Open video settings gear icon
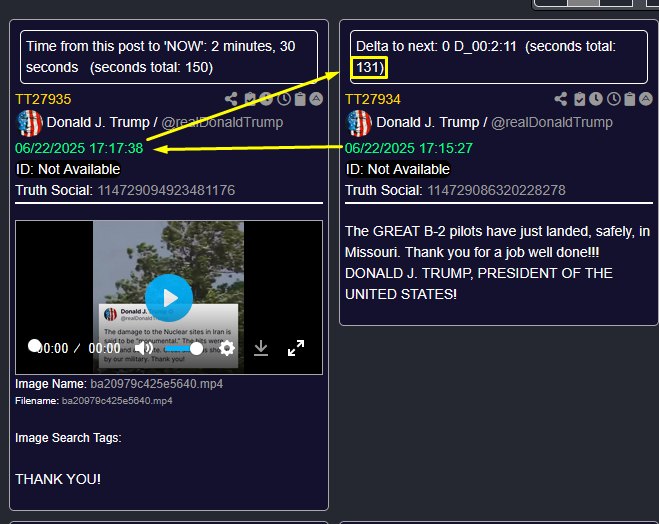659x524 pixels. coord(227,348)
